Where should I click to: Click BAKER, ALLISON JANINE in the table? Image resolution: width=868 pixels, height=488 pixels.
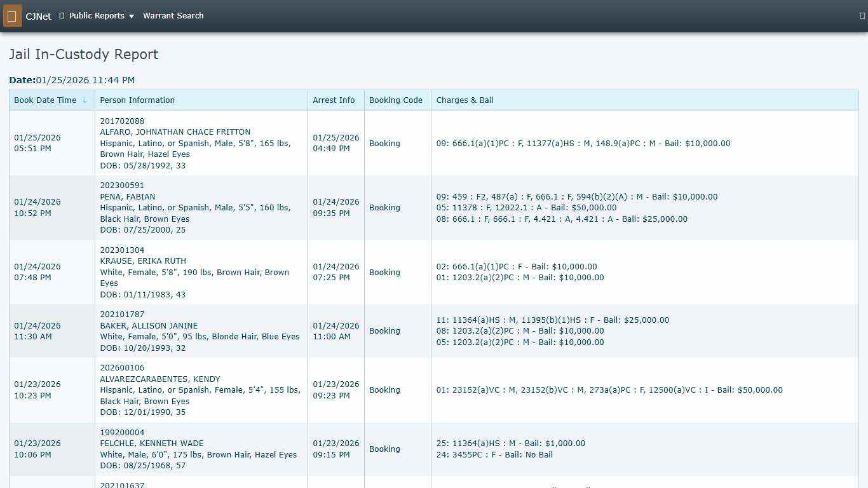(149, 326)
